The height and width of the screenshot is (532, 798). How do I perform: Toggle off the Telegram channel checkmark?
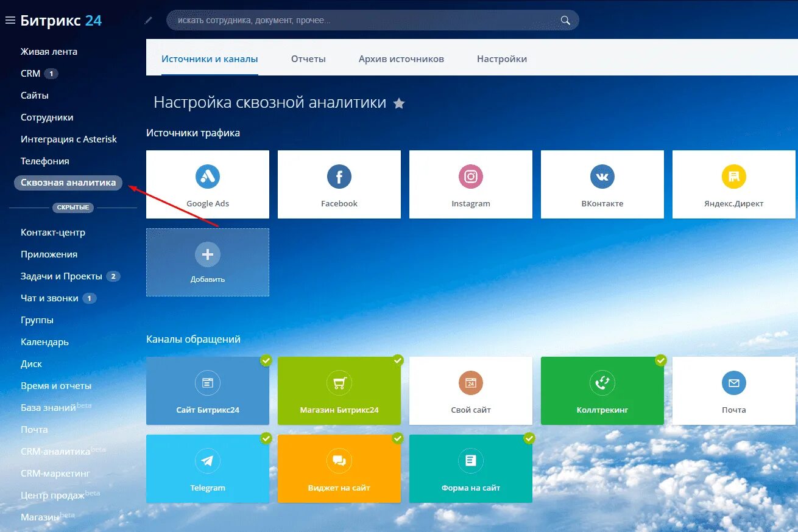(x=266, y=439)
